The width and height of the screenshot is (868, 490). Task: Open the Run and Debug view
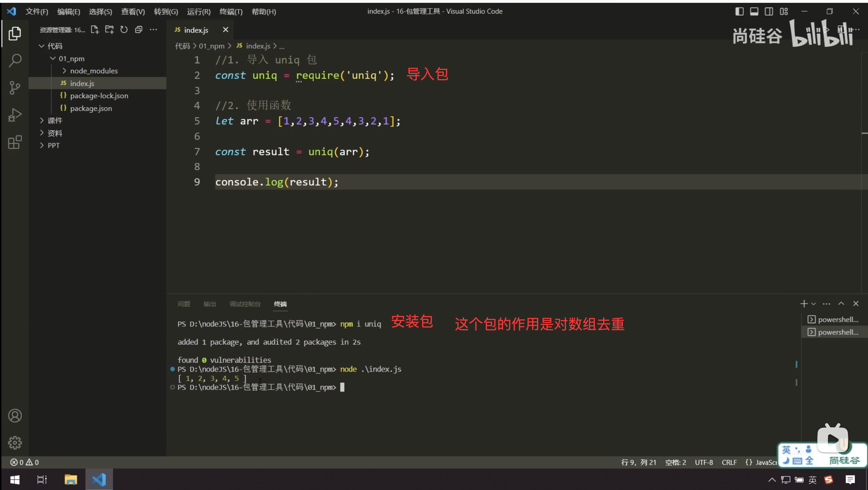(15, 115)
